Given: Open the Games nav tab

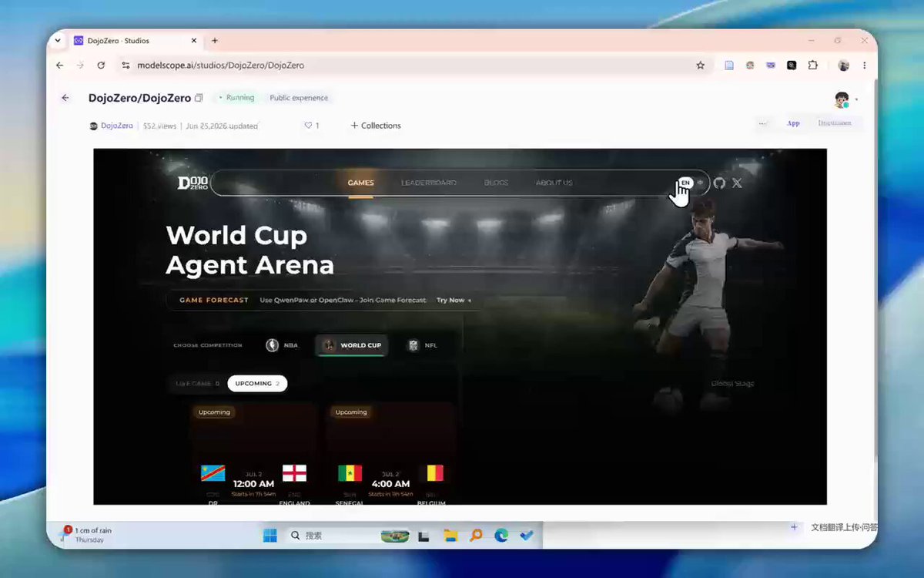Looking at the screenshot, I should click(360, 183).
